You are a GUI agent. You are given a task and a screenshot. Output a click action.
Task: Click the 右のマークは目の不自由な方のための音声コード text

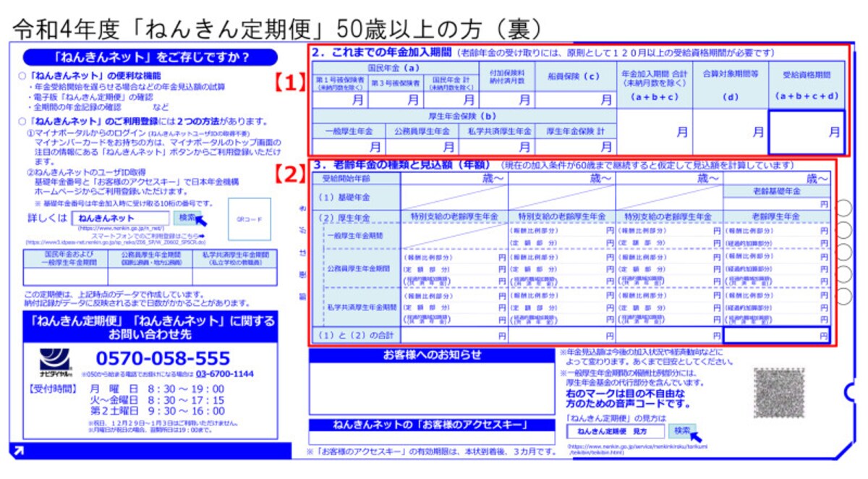coord(629,399)
